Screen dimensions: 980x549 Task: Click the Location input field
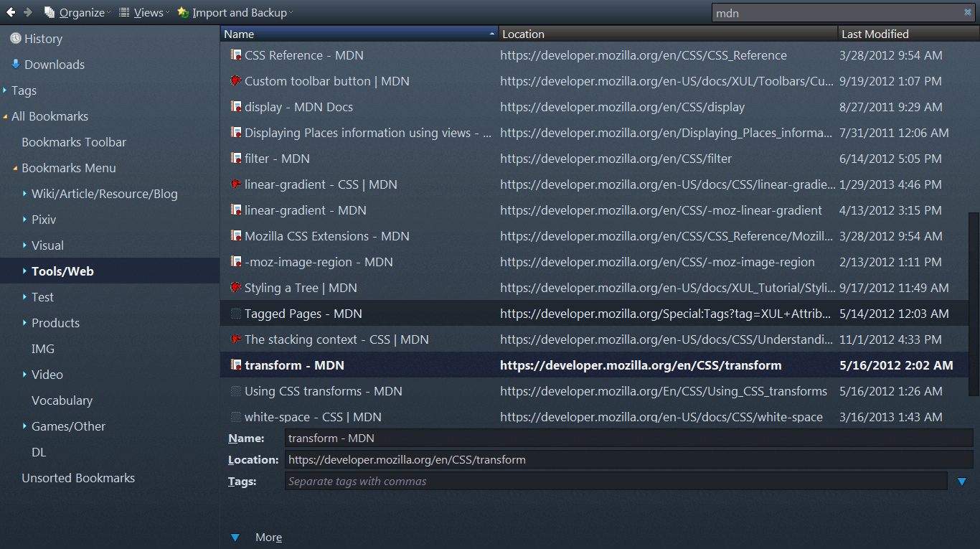click(x=629, y=459)
